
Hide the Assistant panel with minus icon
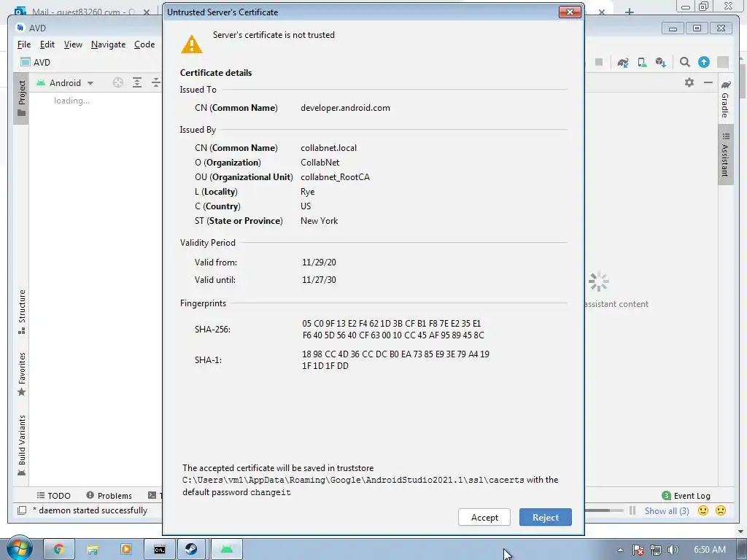(x=708, y=82)
